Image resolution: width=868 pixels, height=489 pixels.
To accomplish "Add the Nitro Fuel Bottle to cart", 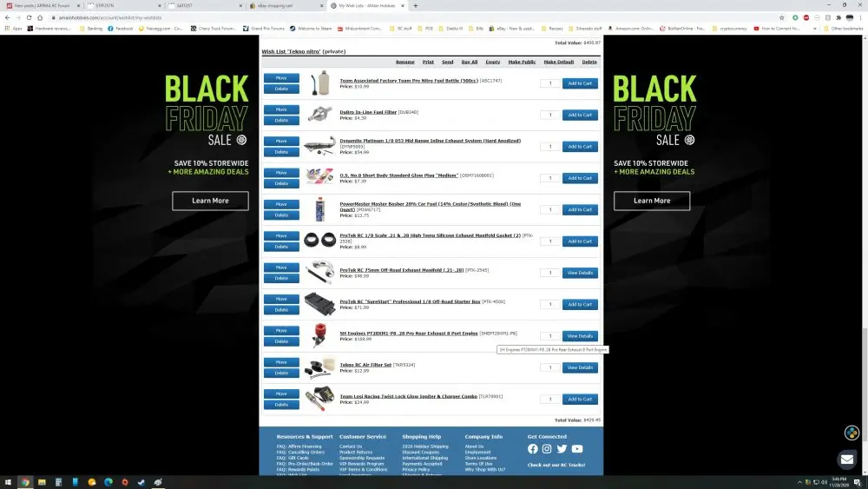I will coord(580,83).
